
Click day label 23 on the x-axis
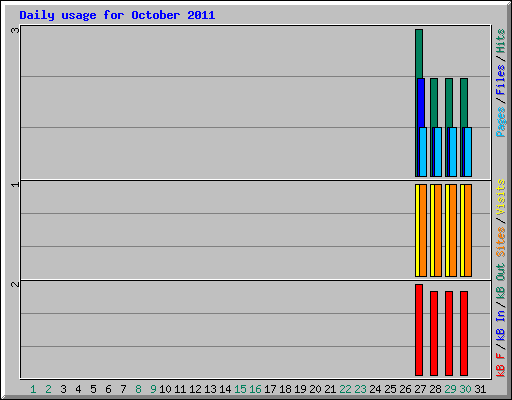coord(360,389)
